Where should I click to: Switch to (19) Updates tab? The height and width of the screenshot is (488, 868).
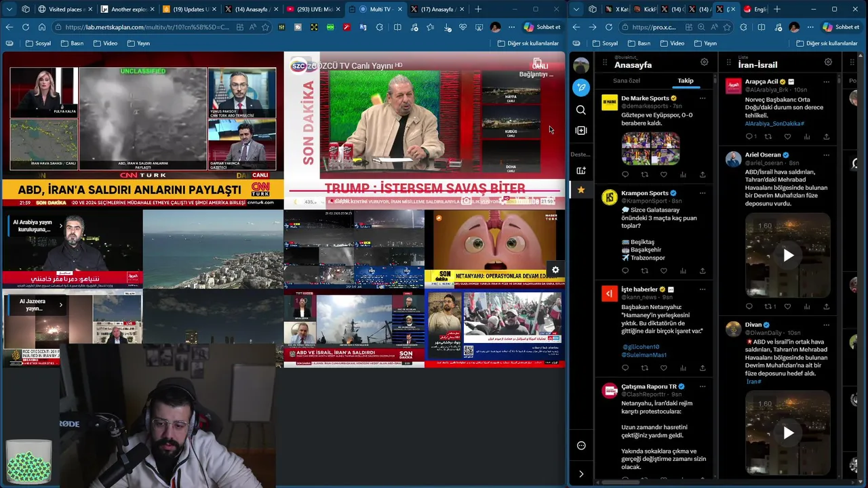tap(190, 9)
